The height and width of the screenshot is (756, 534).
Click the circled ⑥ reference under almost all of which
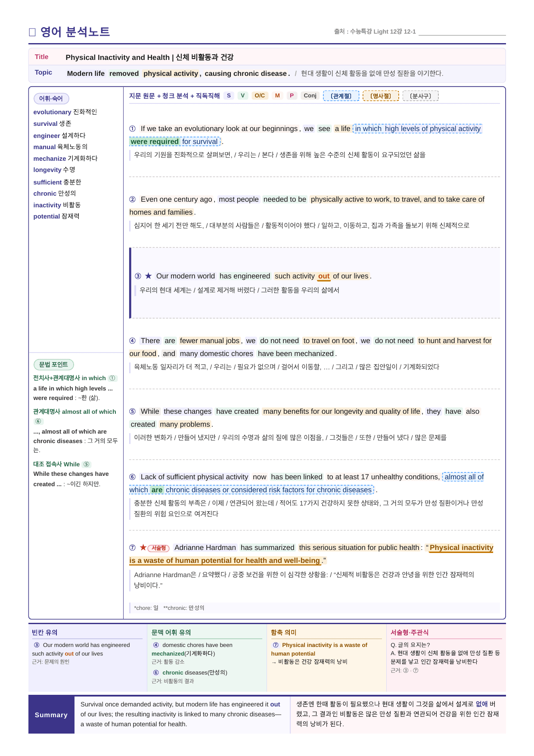click(x=38, y=421)
